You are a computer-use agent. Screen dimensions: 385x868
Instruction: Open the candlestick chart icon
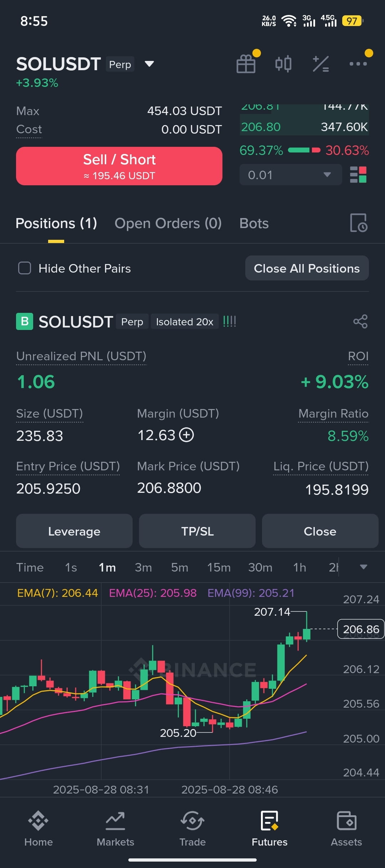pos(283,64)
